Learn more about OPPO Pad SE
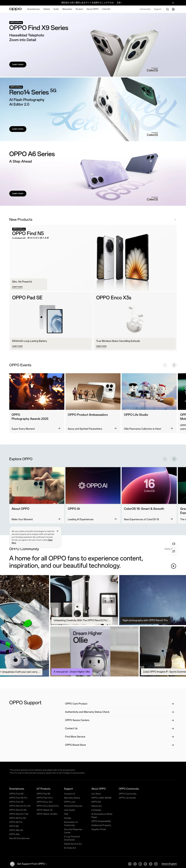The height and width of the screenshot is (868, 186). [17, 346]
